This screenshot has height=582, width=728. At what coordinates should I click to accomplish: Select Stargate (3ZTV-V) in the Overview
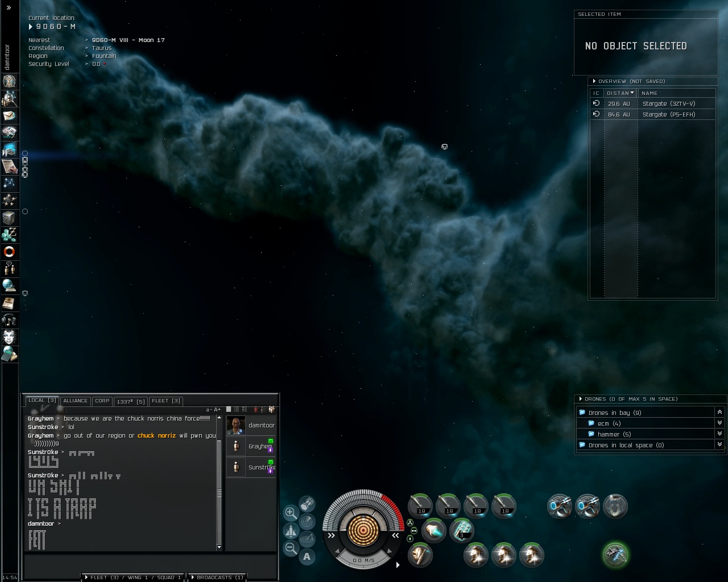[653, 103]
